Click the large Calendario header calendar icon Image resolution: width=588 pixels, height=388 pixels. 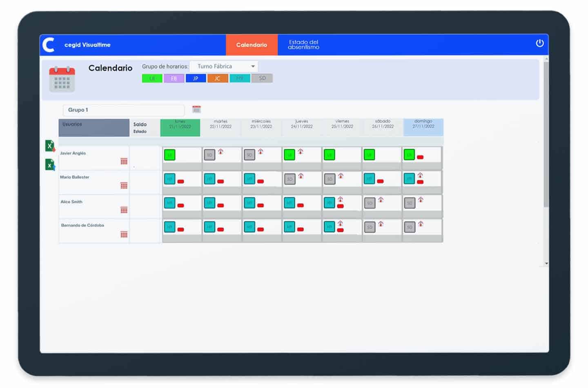pos(63,80)
